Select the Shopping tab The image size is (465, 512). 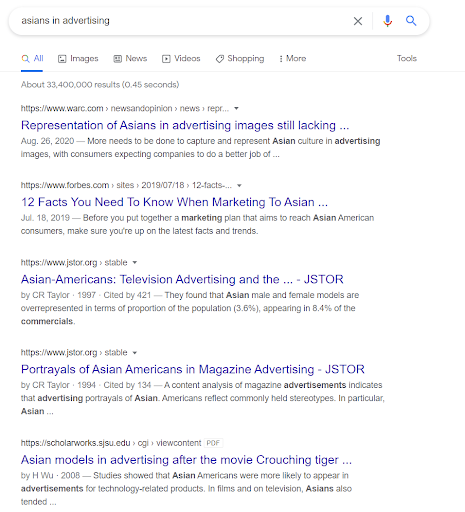[240, 59]
